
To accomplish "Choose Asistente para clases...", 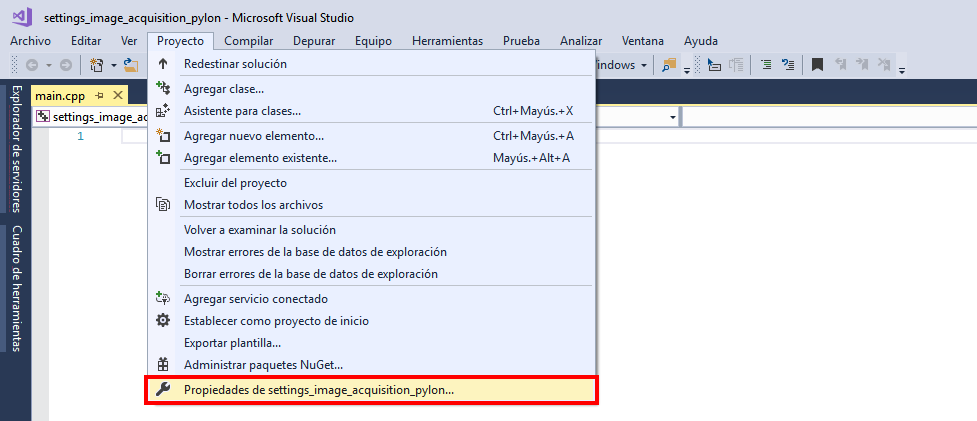I will [371, 111].
